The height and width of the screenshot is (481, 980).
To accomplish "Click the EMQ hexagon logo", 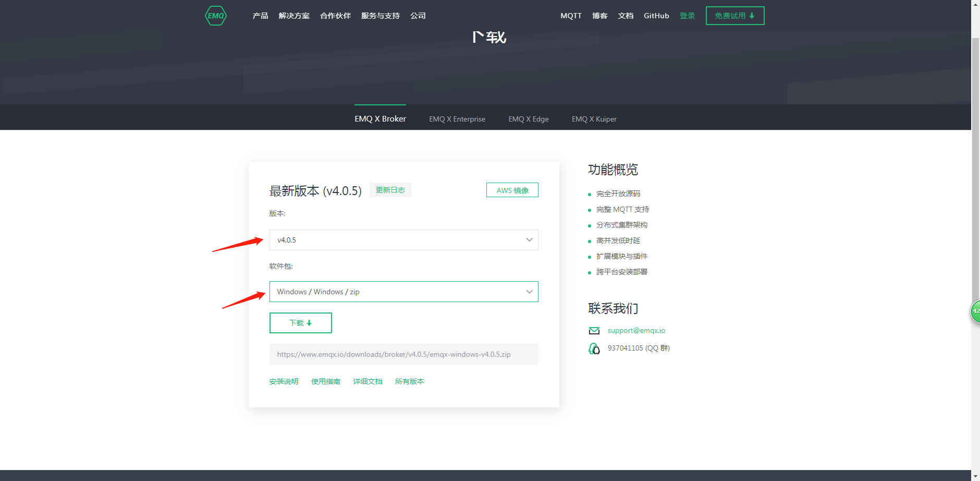I will point(216,16).
